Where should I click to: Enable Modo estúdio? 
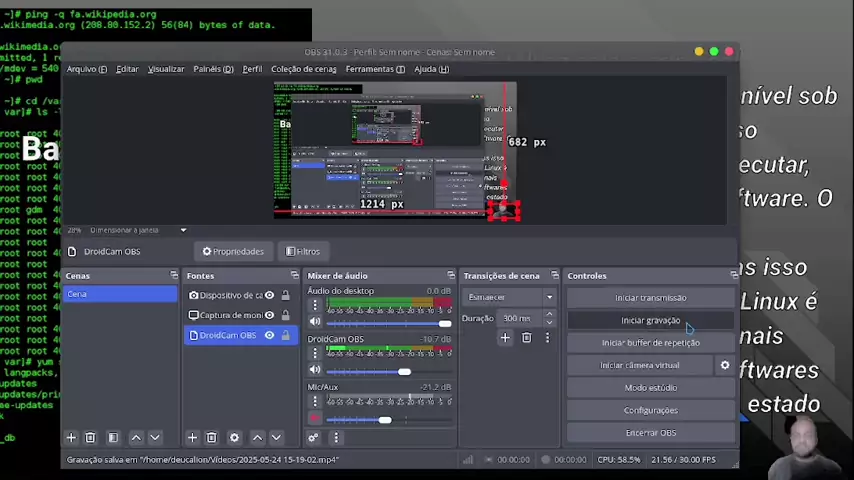pos(651,388)
